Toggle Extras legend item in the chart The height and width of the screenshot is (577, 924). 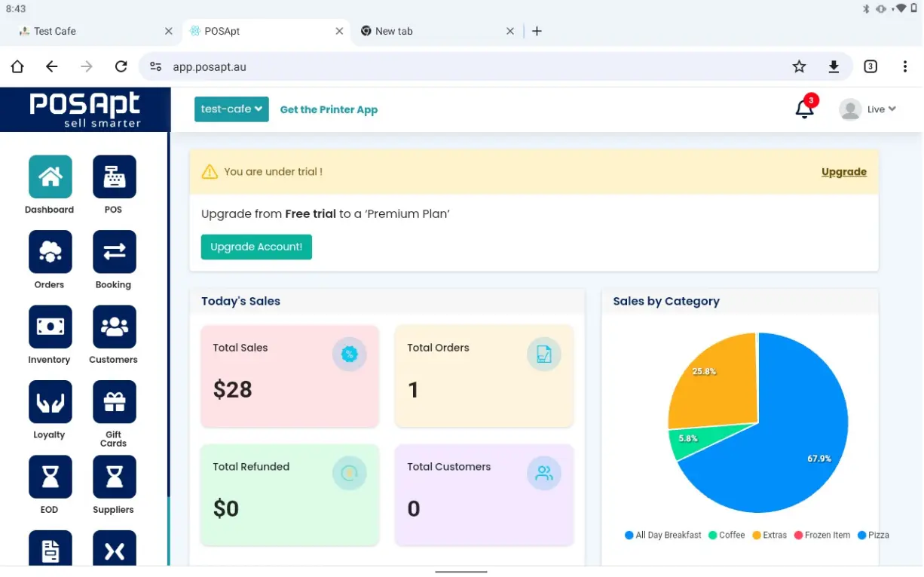769,536
